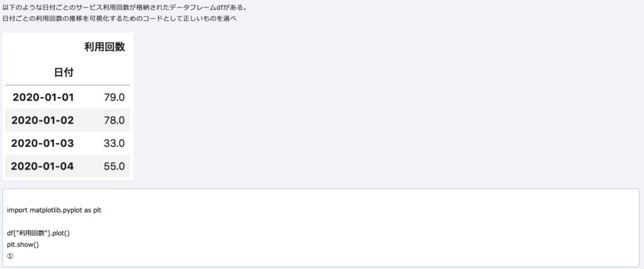Select the 2020-01-04 date row label

pyautogui.click(x=42, y=166)
